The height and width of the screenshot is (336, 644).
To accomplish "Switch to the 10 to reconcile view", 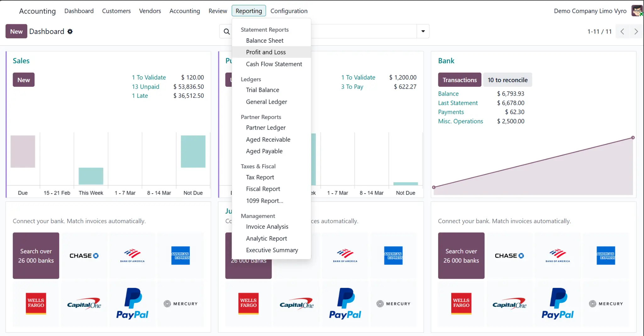I will point(508,80).
